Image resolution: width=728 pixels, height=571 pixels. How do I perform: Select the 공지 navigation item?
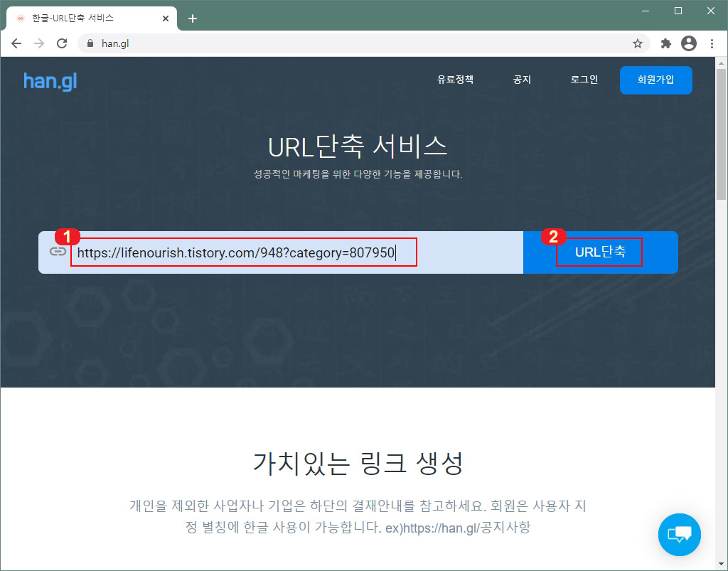[523, 80]
